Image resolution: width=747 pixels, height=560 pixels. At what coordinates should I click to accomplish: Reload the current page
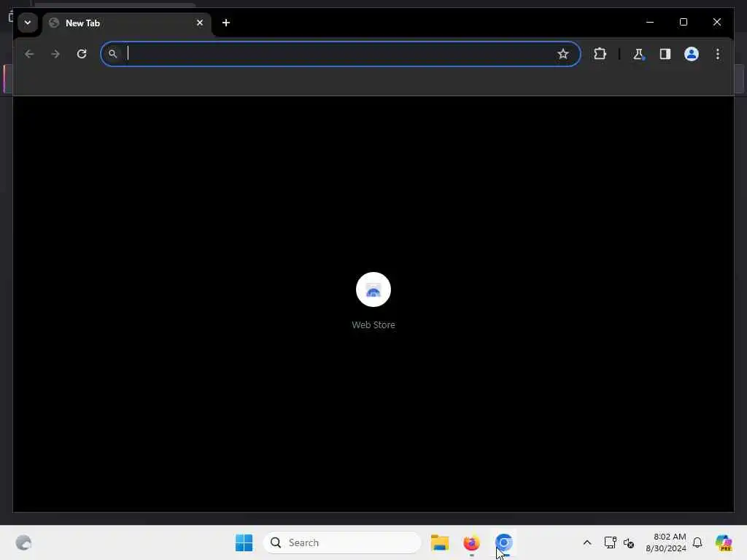82,54
